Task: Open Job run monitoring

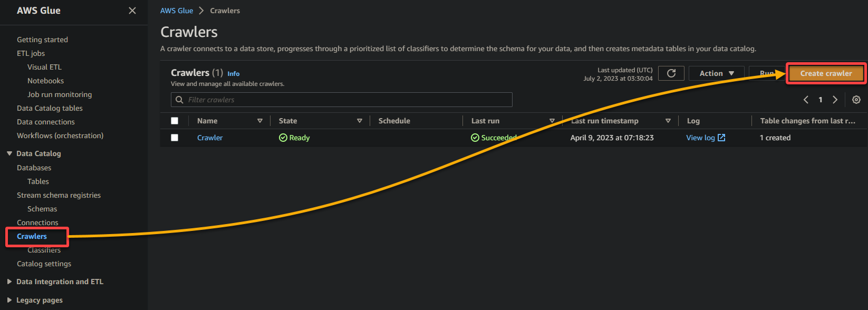Action: (60, 94)
